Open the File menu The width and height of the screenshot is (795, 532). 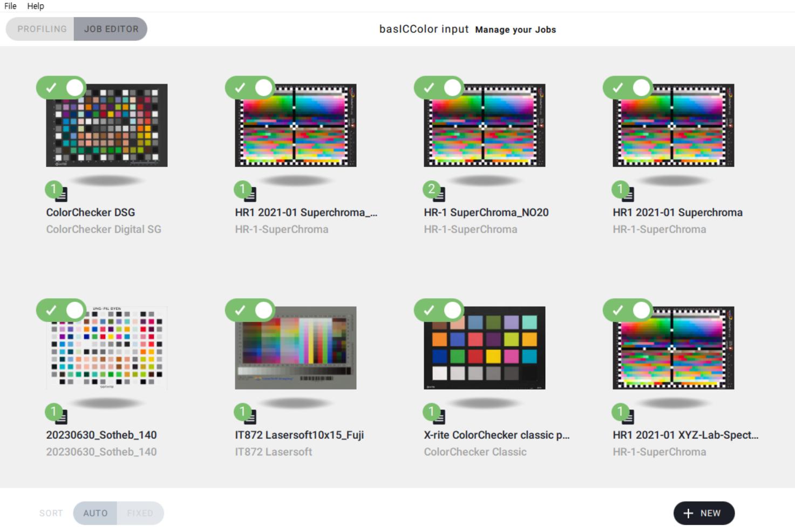pyautogui.click(x=10, y=6)
